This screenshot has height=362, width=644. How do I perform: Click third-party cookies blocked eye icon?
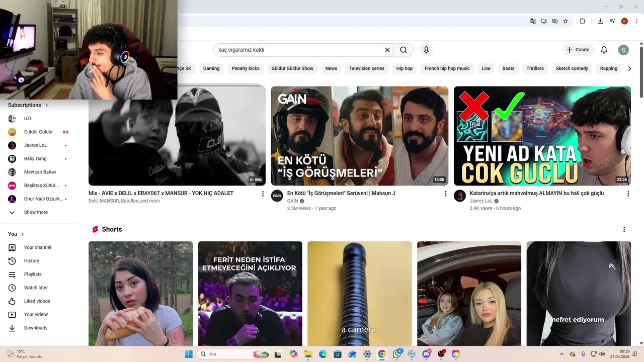pos(554,21)
